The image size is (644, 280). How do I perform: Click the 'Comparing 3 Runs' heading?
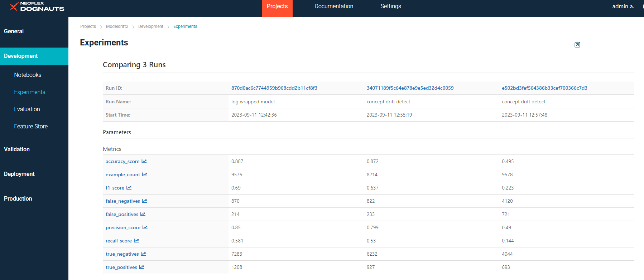[134, 65]
